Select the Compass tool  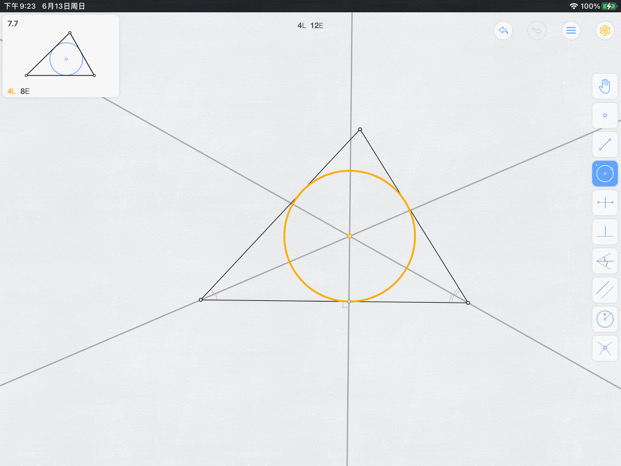[x=605, y=319]
